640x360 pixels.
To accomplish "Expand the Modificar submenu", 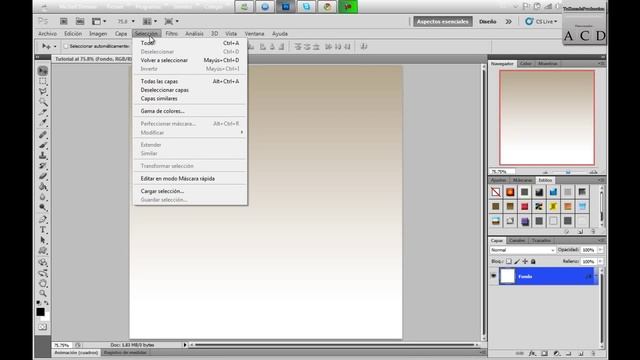I will point(190,133).
